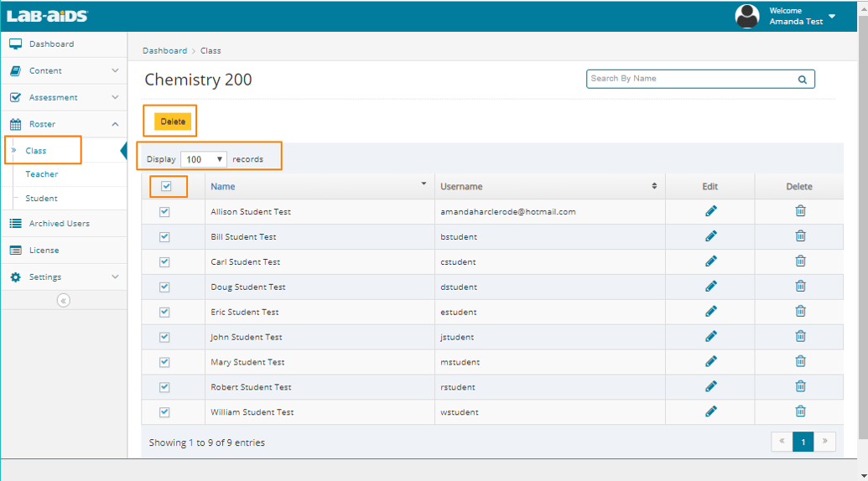Go to Dashboard via breadcrumb link
Image resolution: width=868 pixels, height=481 pixels.
[x=164, y=51]
